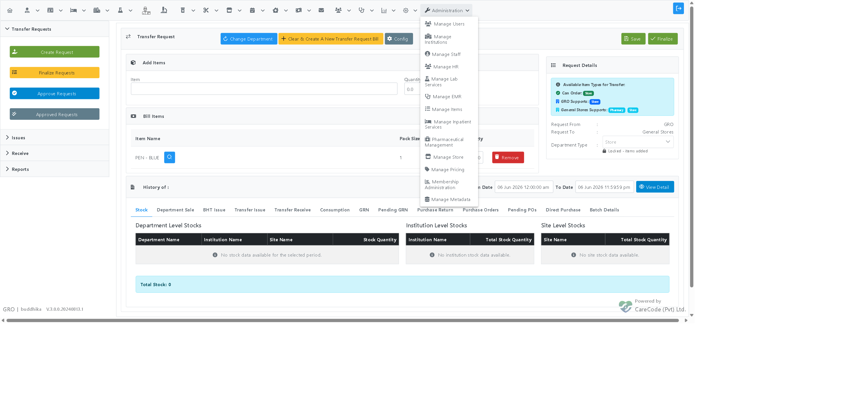
Task: Click the lab technician person icon
Action: tap(146, 10)
